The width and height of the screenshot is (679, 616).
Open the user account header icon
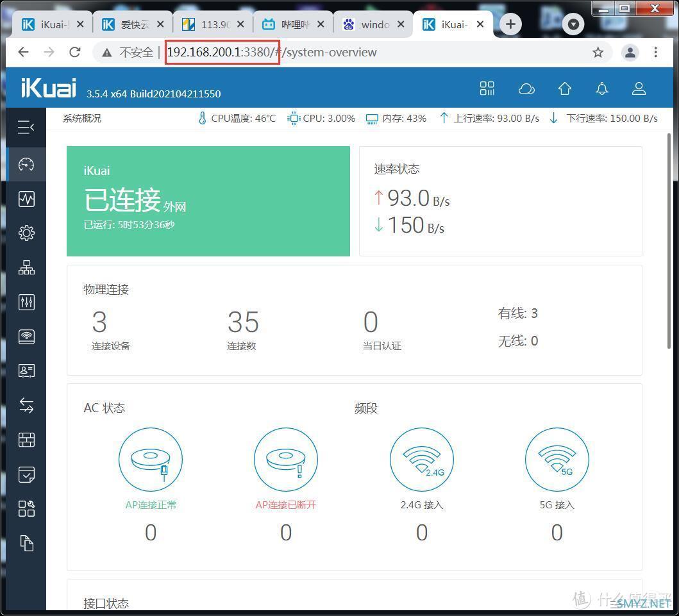(x=639, y=88)
